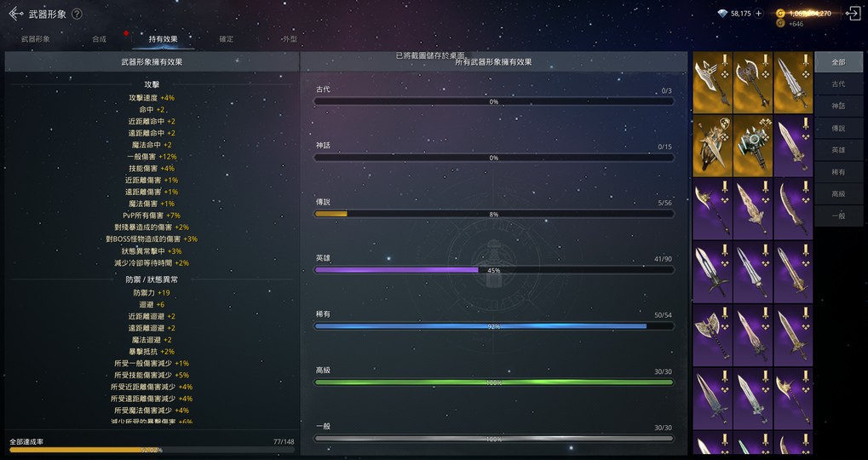
Task: Select the purple curved serrated saber card
Action: [x=793, y=210]
